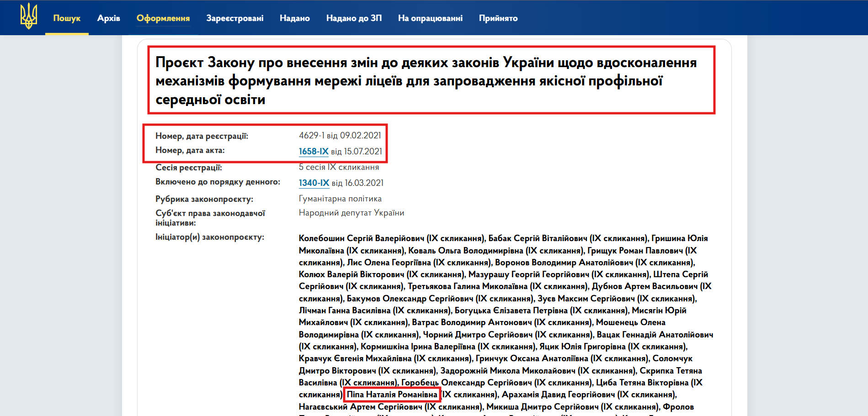Click label Включено до порядку денного
868x416 pixels.
[x=218, y=182]
